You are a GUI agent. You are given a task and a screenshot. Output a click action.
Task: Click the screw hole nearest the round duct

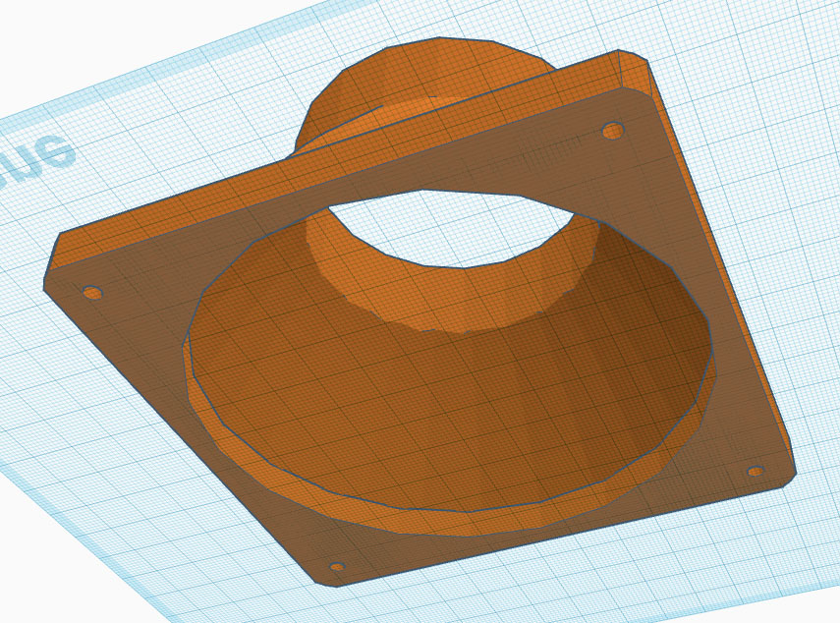pyautogui.click(x=613, y=130)
